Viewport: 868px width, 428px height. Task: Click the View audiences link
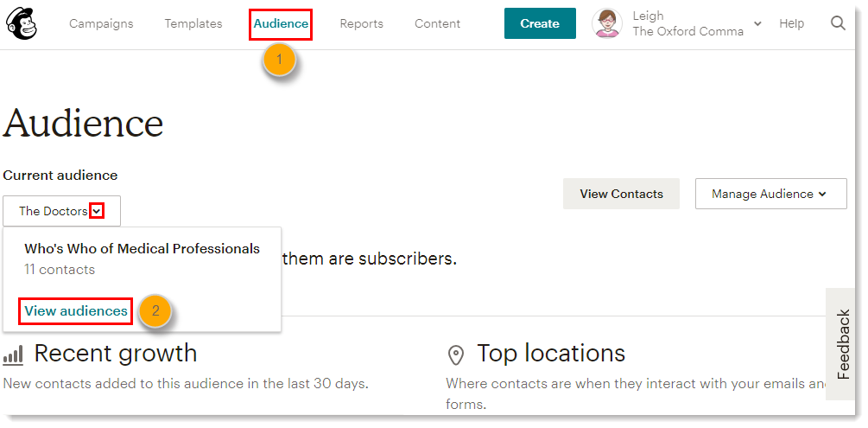point(76,311)
